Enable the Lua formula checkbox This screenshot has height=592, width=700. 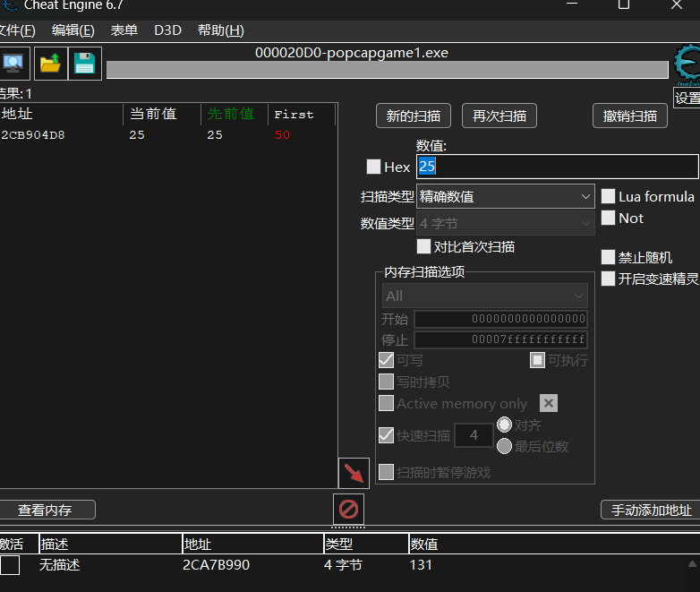[x=608, y=196]
